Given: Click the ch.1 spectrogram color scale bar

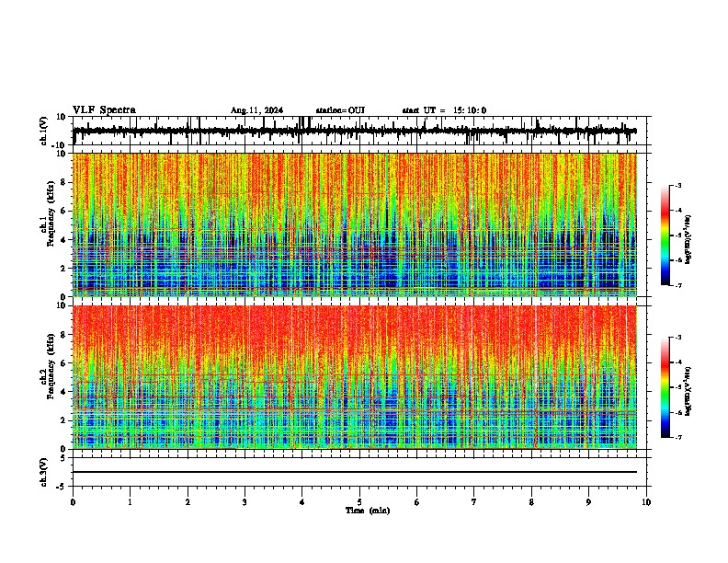Looking at the screenshot, I should tap(665, 236).
